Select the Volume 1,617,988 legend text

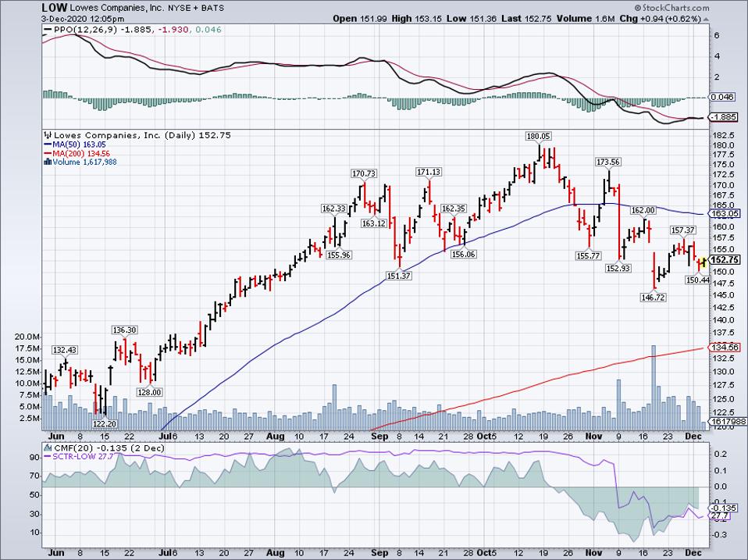coord(84,162)
